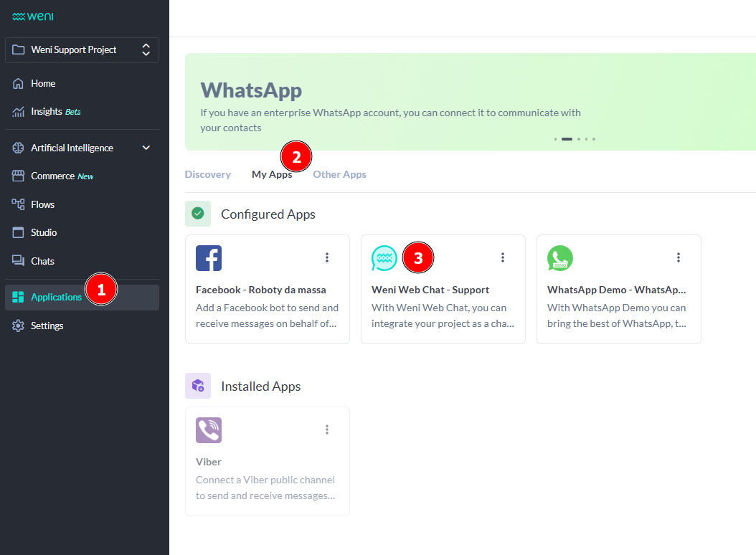756x555 pixels.
Task: Open the Other Apps tab
Action: (x=339, y=174)
